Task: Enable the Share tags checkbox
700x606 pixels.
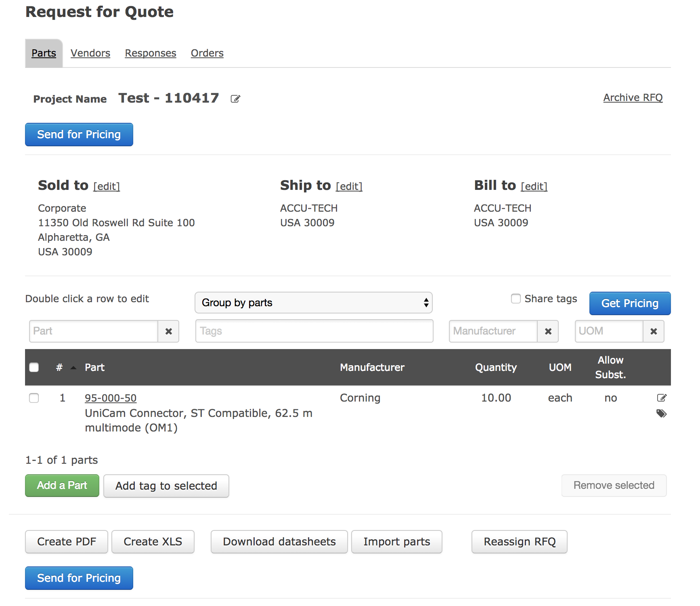Action: pos(516,299)
